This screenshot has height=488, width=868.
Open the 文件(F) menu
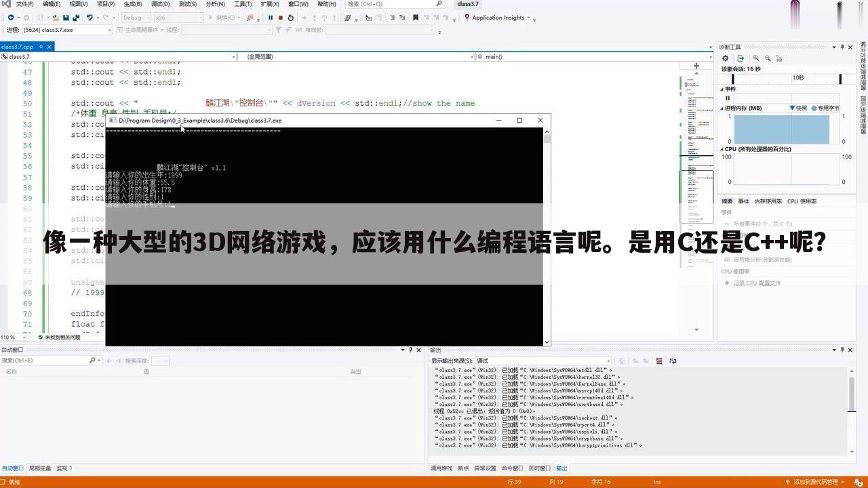click(x=24, y=4)
